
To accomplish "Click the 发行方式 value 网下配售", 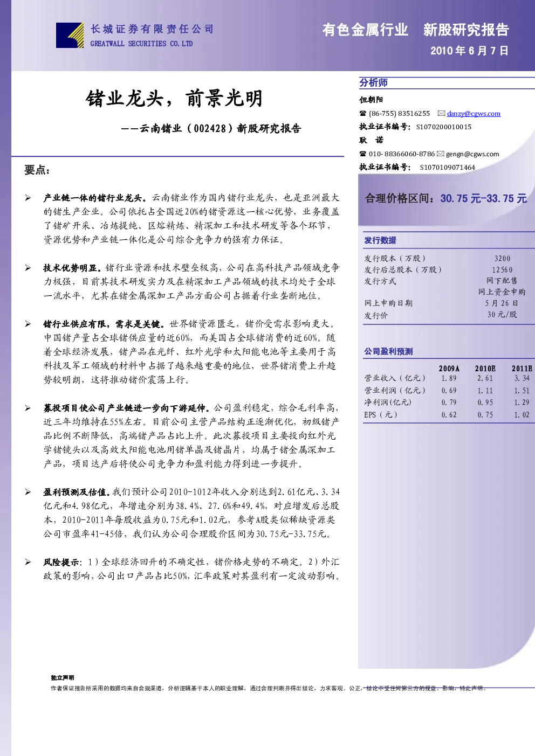I will (502, 281).
